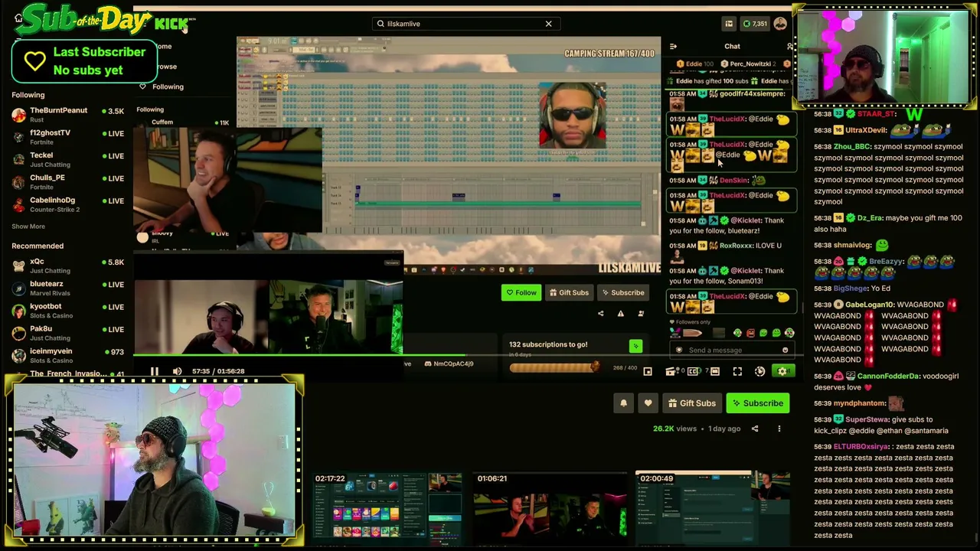Click the Kick logo in top-left
The height and width of the screenshot is (551, 980).
click(x=173, y=23)
